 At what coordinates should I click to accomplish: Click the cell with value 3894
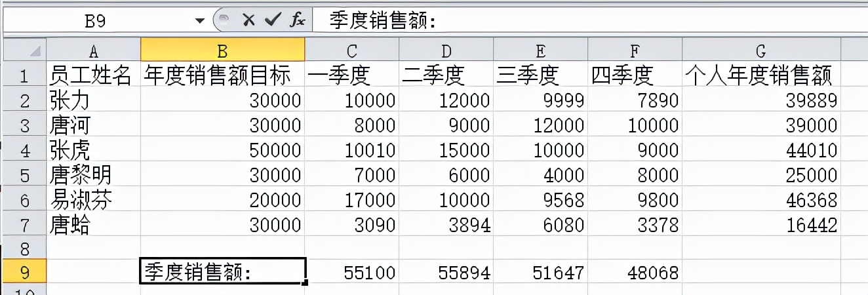tap(446, 224)
